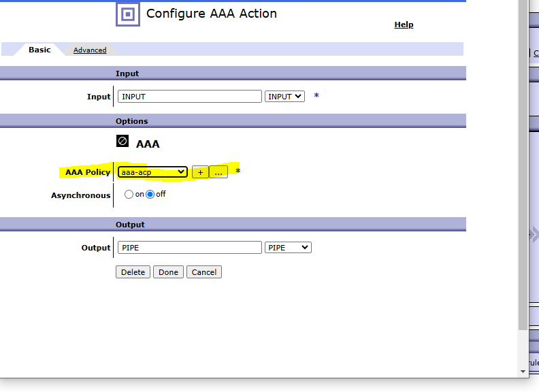The height and width of the screenshot is (392, 539).
Task: Click the Input text field
Action: pos(190,96)
